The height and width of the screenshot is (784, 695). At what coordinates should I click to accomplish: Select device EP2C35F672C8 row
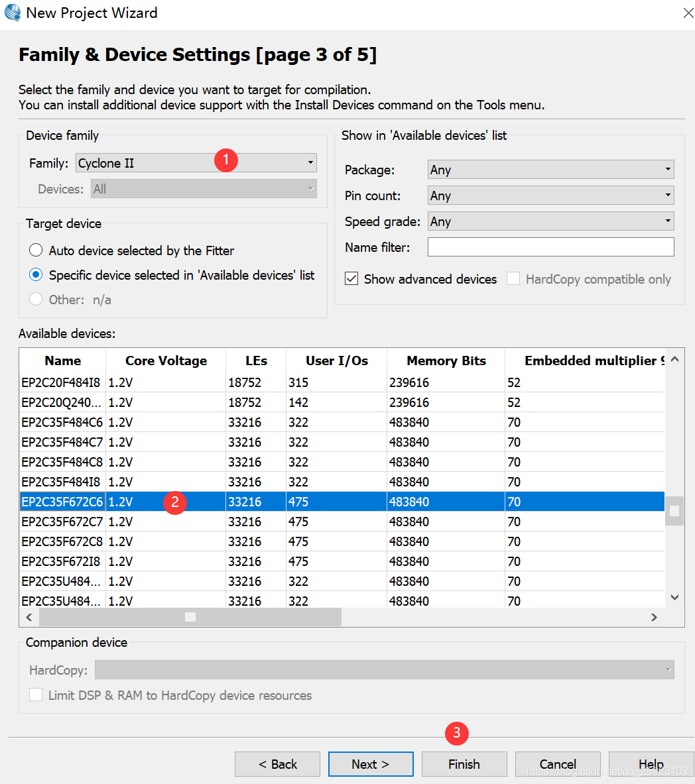(342, 541)
